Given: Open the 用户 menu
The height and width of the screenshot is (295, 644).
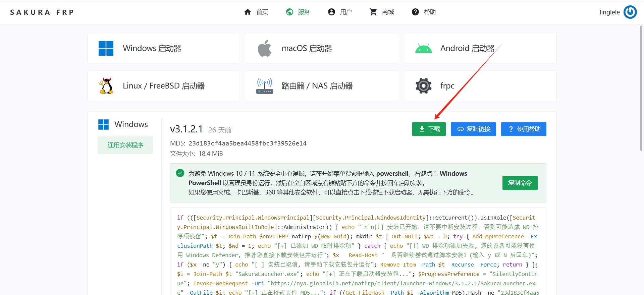Looking at the screenshot, I should tap(346, 12).
